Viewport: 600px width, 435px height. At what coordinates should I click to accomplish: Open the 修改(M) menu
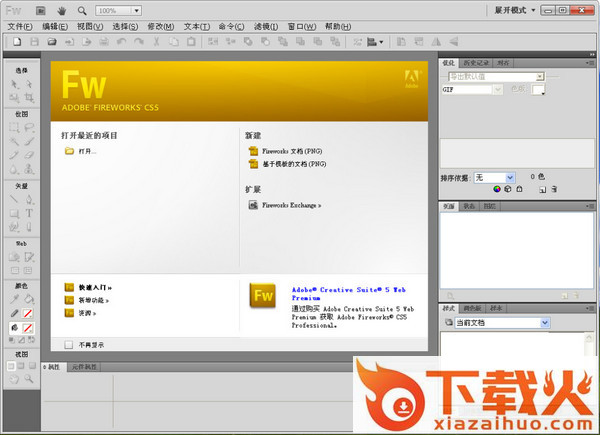tap(161, 26)
